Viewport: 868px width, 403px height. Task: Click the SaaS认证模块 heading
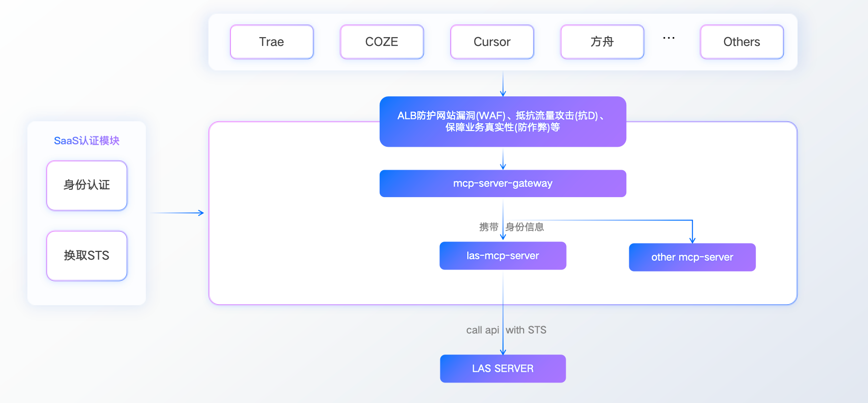pos(87,141)
